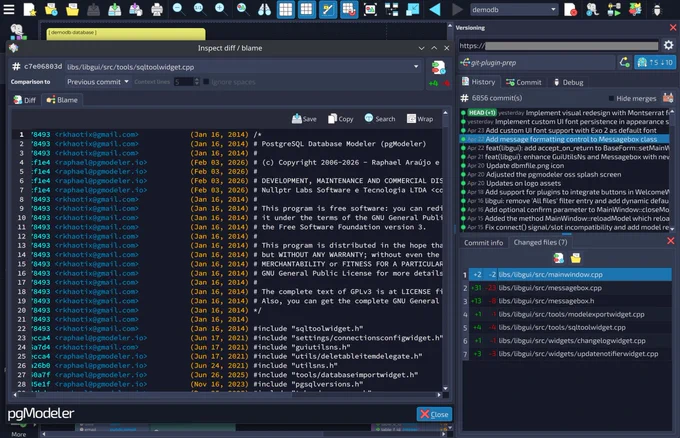680x438 pixels.
Task: Select commit 'Update dbmfile.png icon'
Action: [565, 166]
